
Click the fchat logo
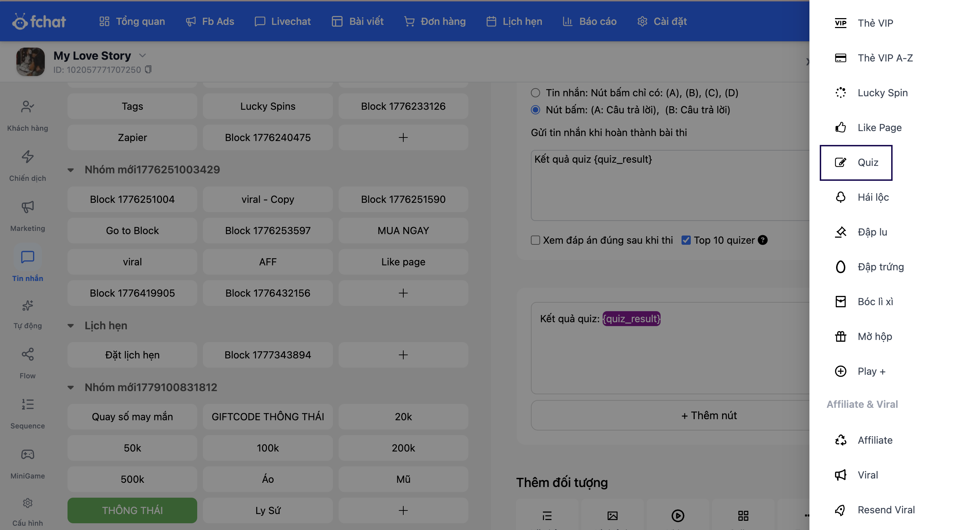coord(39,21)
